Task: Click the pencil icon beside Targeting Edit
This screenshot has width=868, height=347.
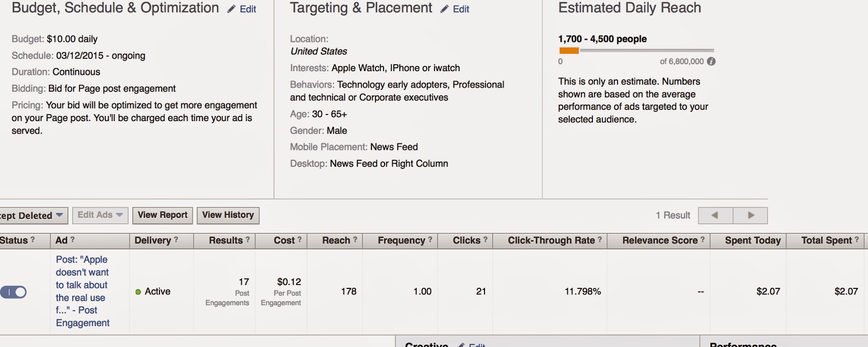Action: pos(445,9)
